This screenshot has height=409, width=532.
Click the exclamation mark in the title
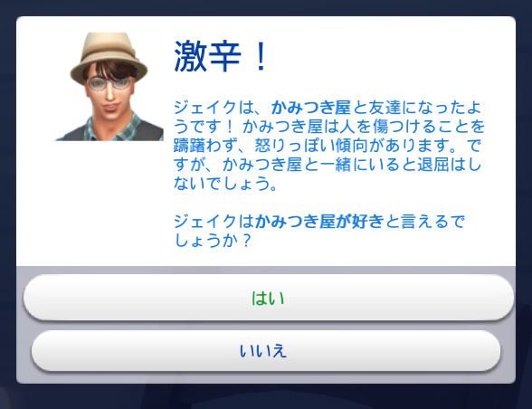coord(261,56)
